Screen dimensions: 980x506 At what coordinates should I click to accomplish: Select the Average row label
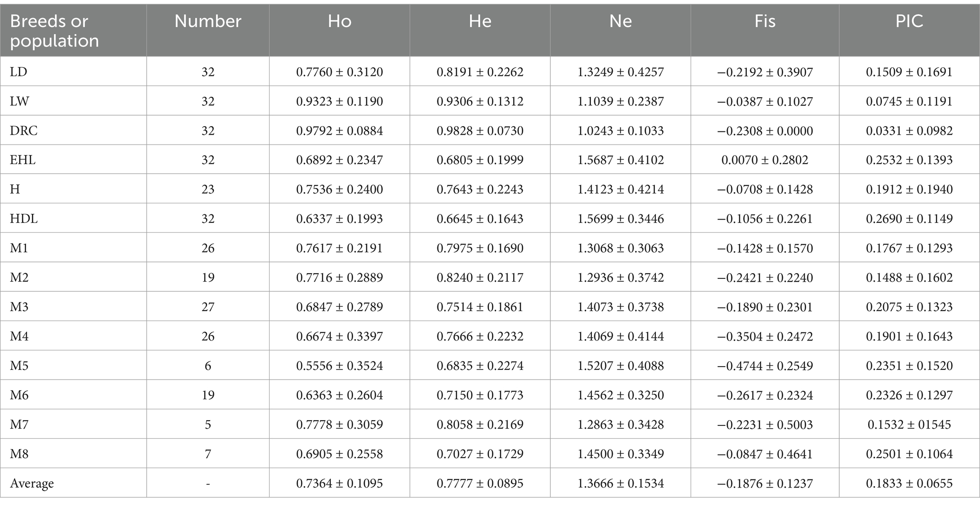click(32, 483)
